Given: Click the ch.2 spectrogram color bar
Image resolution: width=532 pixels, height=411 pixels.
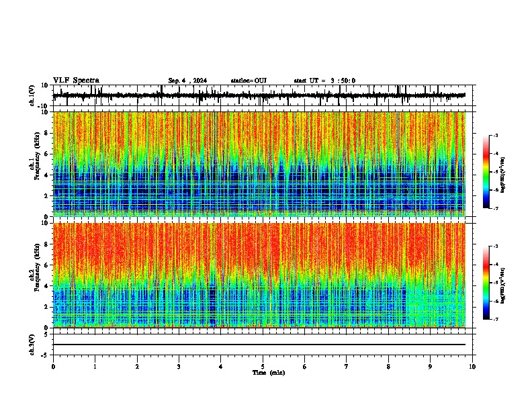Looking at the screenshot, I should click(486, 283).
